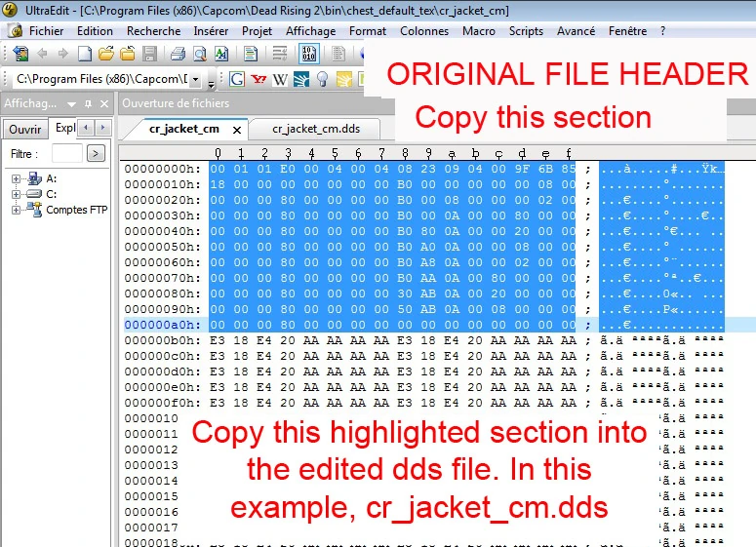Image resolution: width=756 pixels, height=547 pixels.
Task: Toggle the file tree view toolbar icon
Action: (x=20, y=54)
